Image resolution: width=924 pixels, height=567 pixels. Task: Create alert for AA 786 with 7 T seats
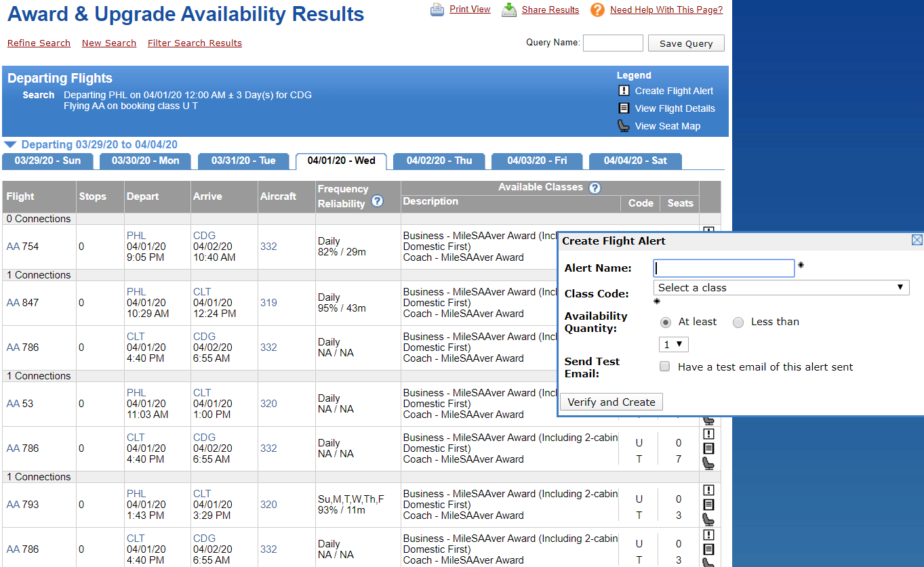click(708, 434)
